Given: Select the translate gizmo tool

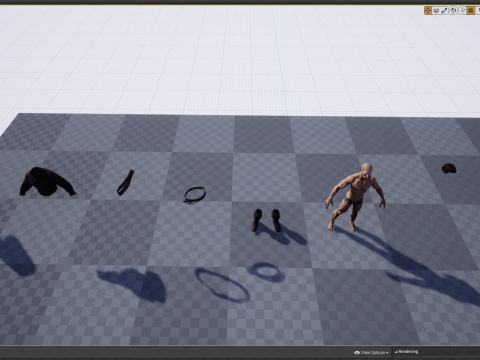Looking at the screenshot, I should click(428, 11).
